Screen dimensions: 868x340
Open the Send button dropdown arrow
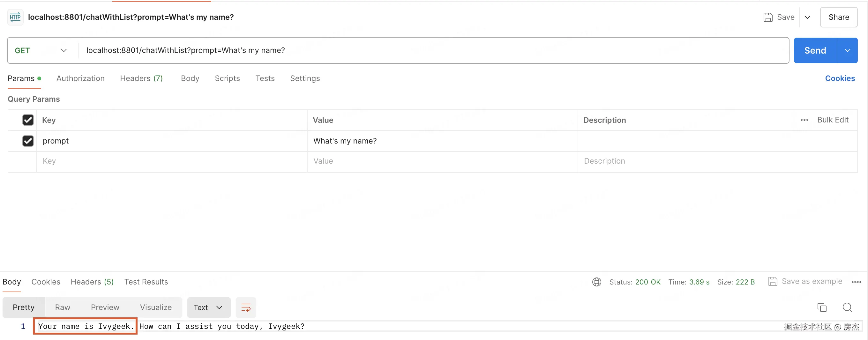pos(847,50)
